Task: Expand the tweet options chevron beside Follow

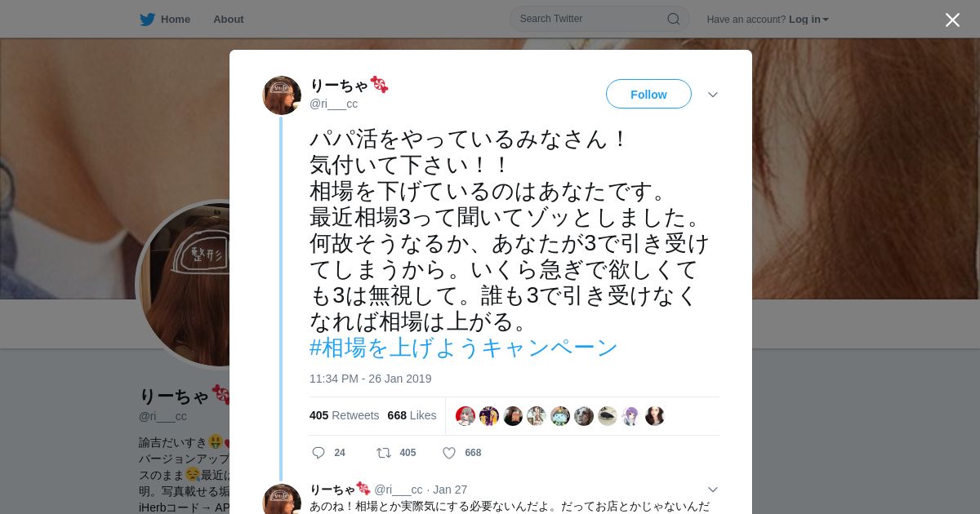Action: (x=713, y=95)
